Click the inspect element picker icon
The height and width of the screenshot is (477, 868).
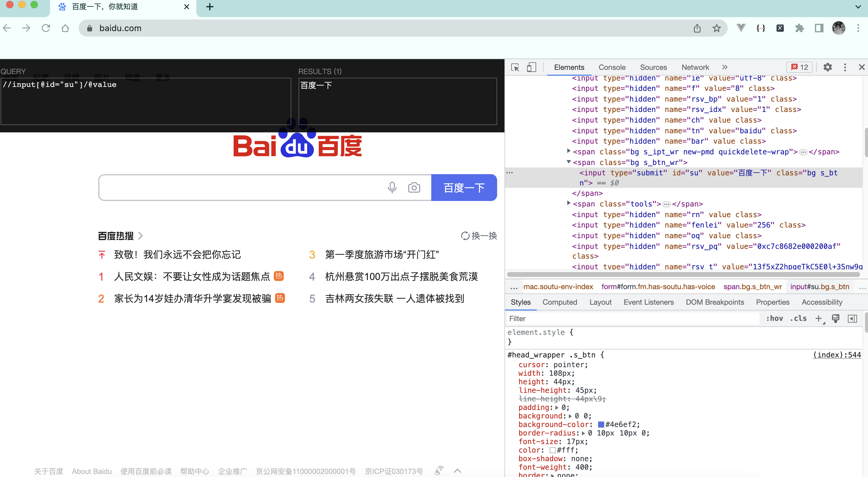(515, 67)
